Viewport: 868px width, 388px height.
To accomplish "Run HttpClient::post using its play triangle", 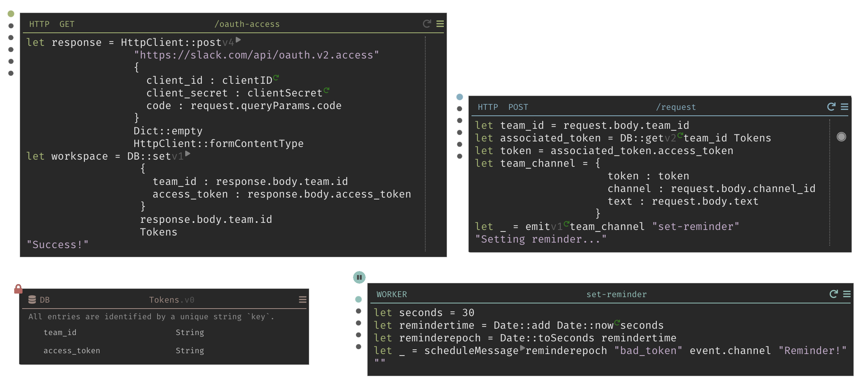I will pyautogui.click(x=238, y=40).
